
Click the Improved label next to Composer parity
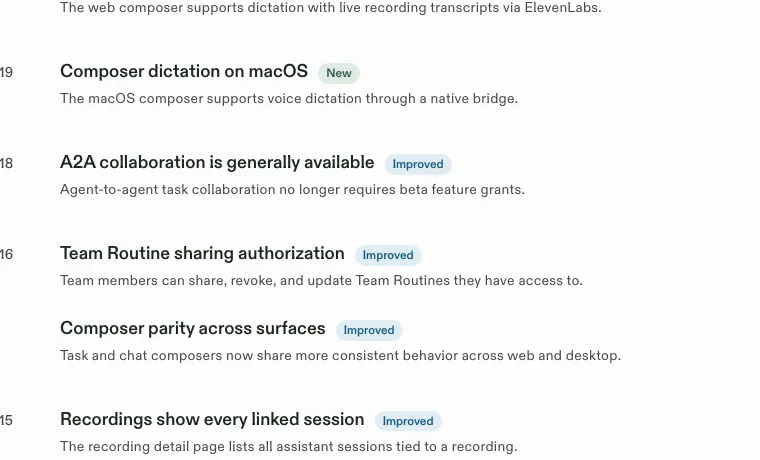[x=369, y=330]
